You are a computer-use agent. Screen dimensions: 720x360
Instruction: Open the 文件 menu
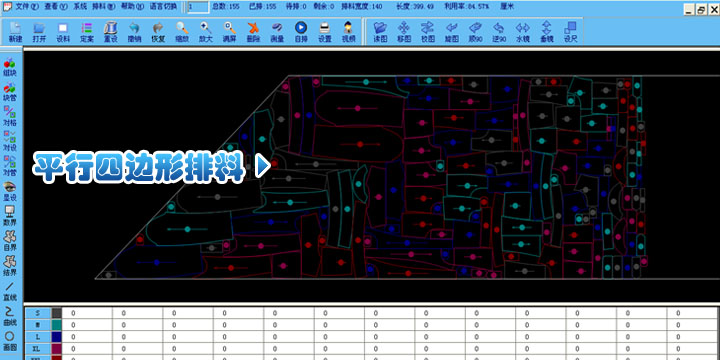[22, 6]
